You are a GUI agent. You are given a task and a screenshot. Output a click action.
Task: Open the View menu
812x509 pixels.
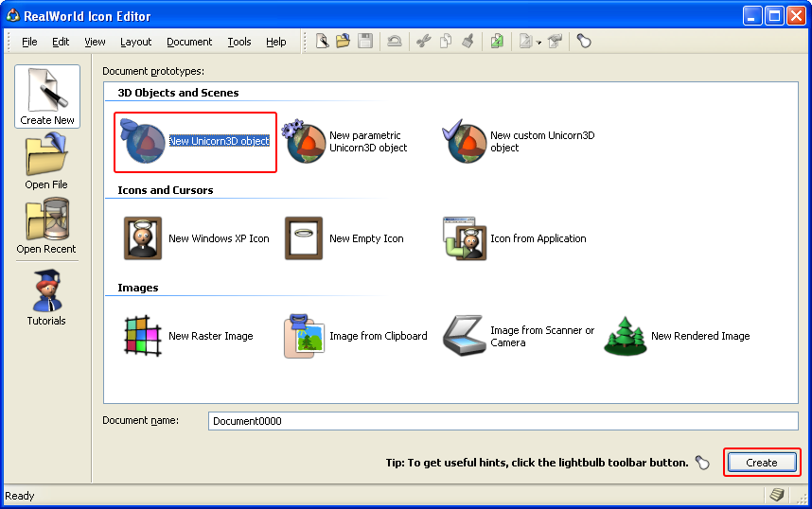pyautogui.click(x=95, y=42)
